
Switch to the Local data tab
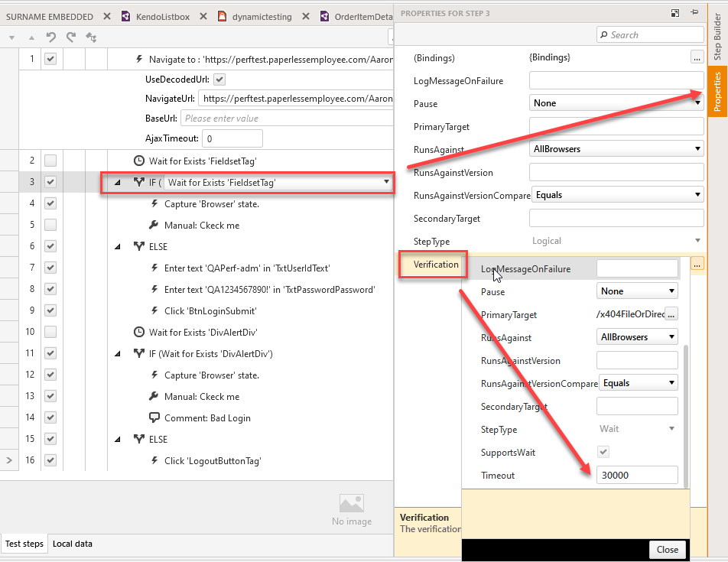pyautogui.click(x=73, y=544)
